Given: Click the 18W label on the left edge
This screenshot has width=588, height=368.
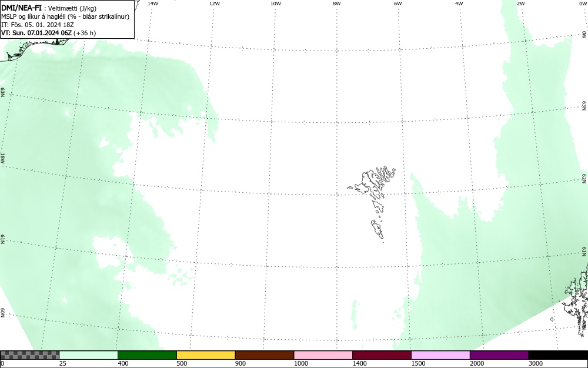Looking at the screenshot, I should [2, 158].
